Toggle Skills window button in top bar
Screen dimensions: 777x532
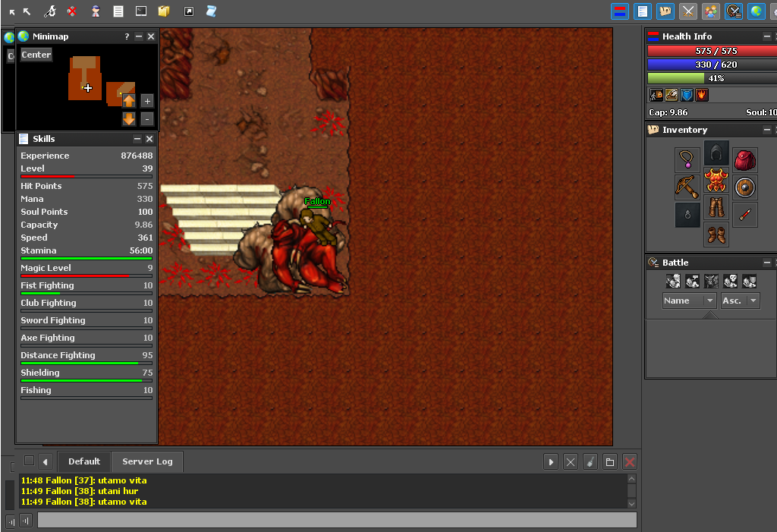click(643, 11)
